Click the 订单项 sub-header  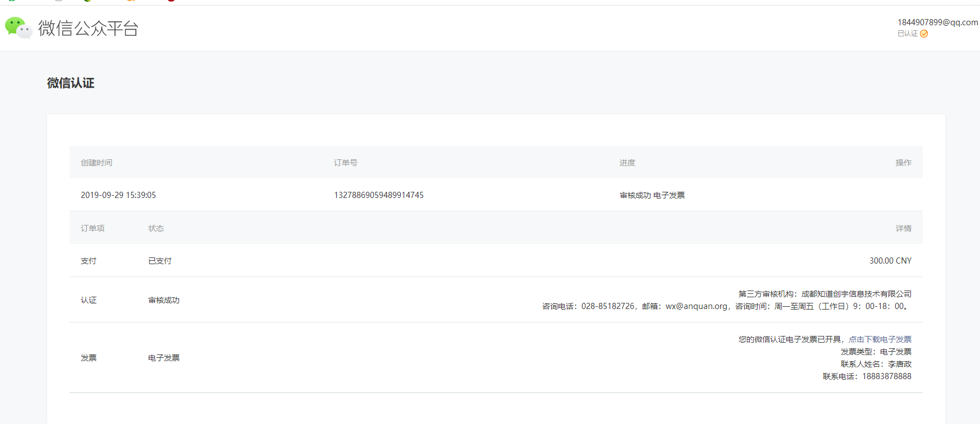(x=93, y=228)
